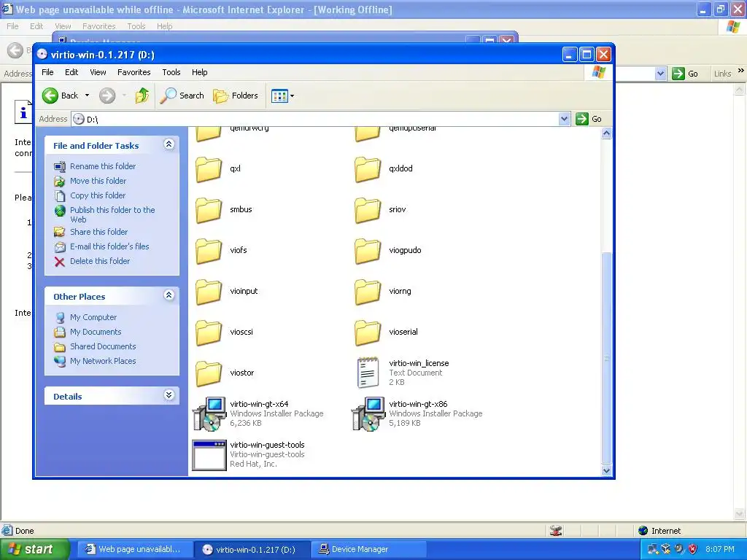747x560 pixels.
Task: Select the viofs folder icon
Action: click(x=209, y=251)
